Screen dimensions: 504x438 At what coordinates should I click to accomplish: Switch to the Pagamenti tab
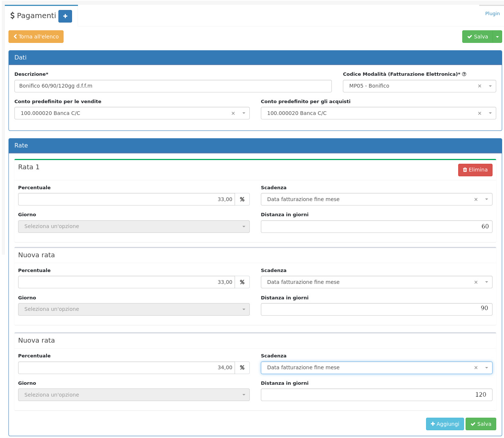(33, 16)
